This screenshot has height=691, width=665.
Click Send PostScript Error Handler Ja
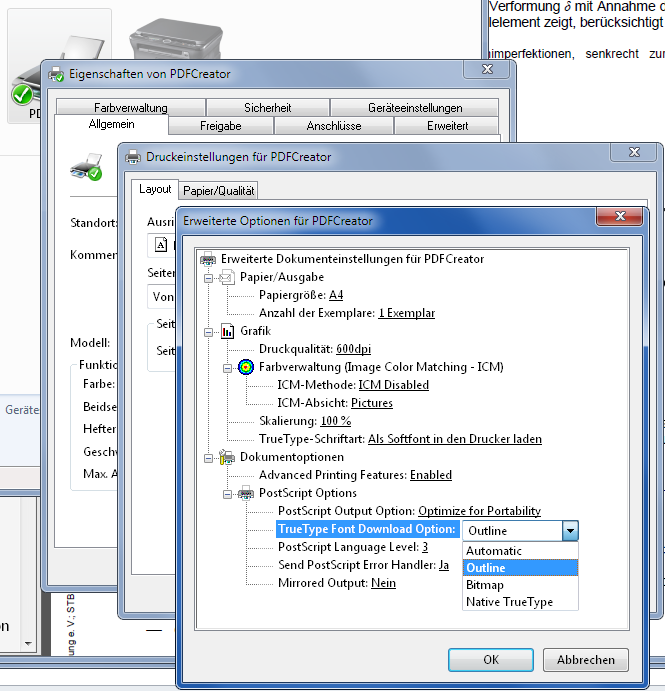tap(444, 565)
